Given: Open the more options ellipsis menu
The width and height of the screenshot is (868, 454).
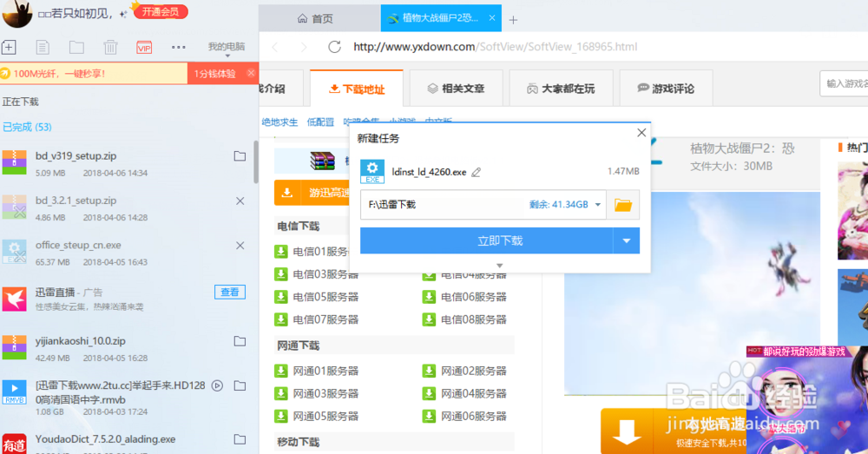Looking at the screenshot, I should (x=178, y=48).
